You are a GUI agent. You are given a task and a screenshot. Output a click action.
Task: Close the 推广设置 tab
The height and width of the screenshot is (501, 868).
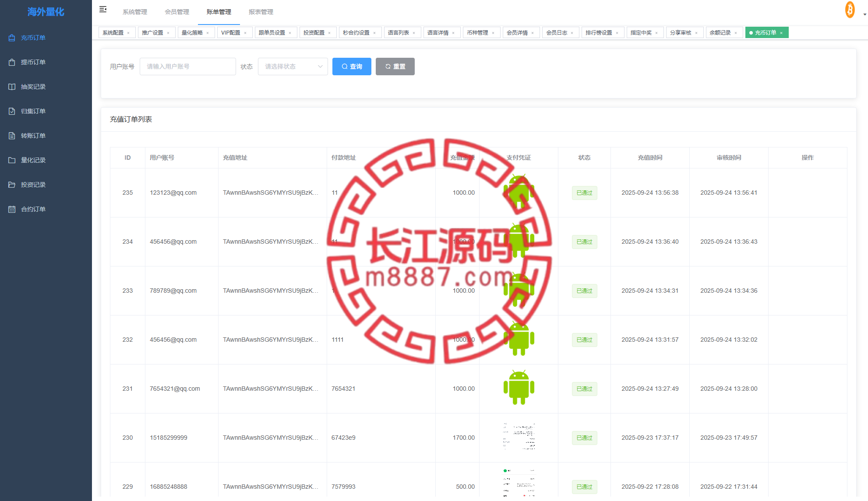tap(168, 33)
